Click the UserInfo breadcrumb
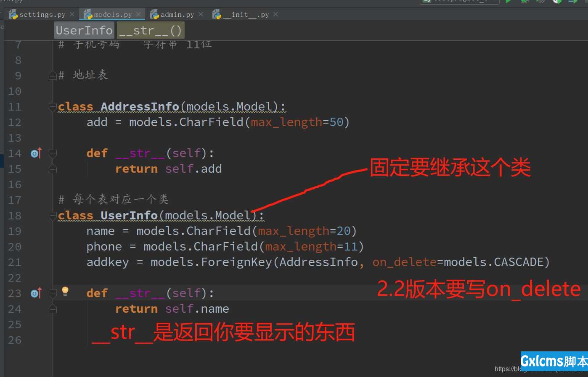The height and width of the screenshot is (377, 588). point(84,30)
